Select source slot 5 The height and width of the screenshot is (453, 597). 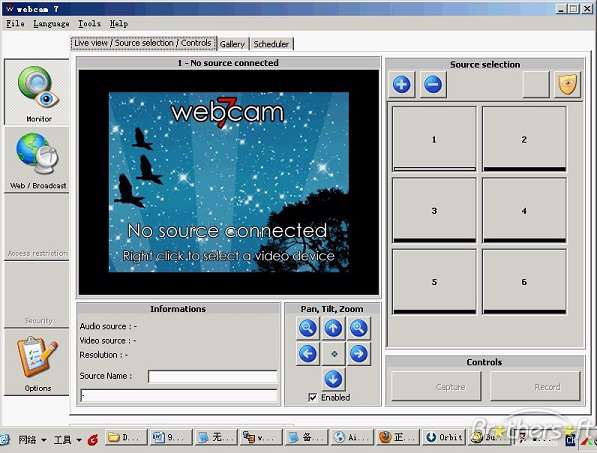point(434,281)
